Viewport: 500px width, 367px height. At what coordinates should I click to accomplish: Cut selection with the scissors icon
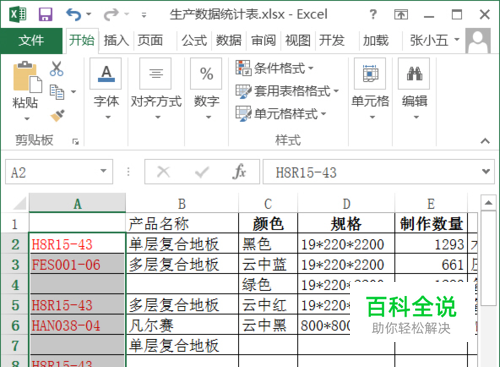pyautogui.click(x=57, y=69)
